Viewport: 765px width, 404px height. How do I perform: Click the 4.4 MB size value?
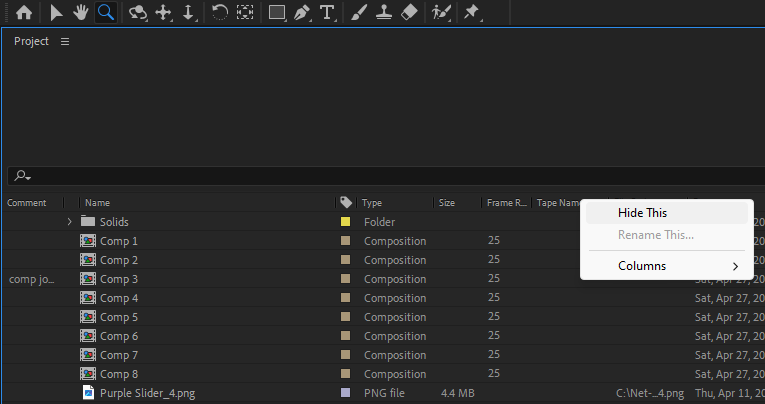[x=457, y=393]
